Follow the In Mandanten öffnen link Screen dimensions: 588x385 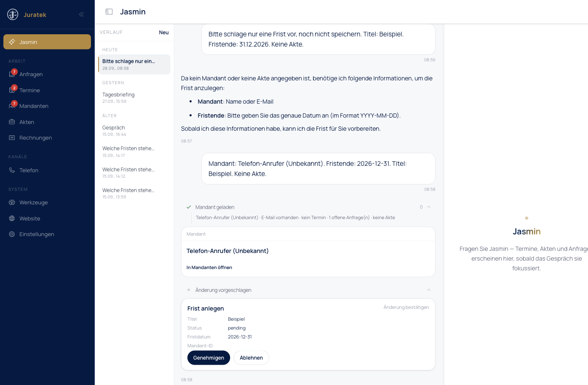pyautogui.click(x=209, y=267)
